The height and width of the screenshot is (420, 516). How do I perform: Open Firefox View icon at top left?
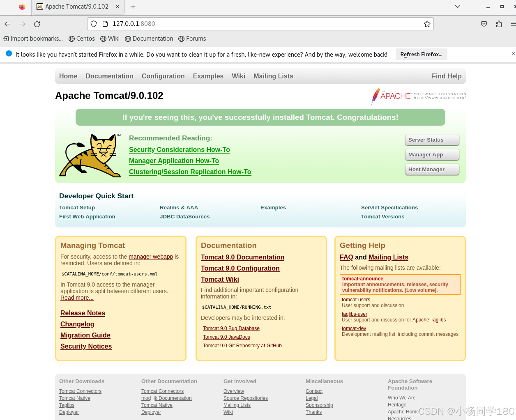click(x=22, y=7)
